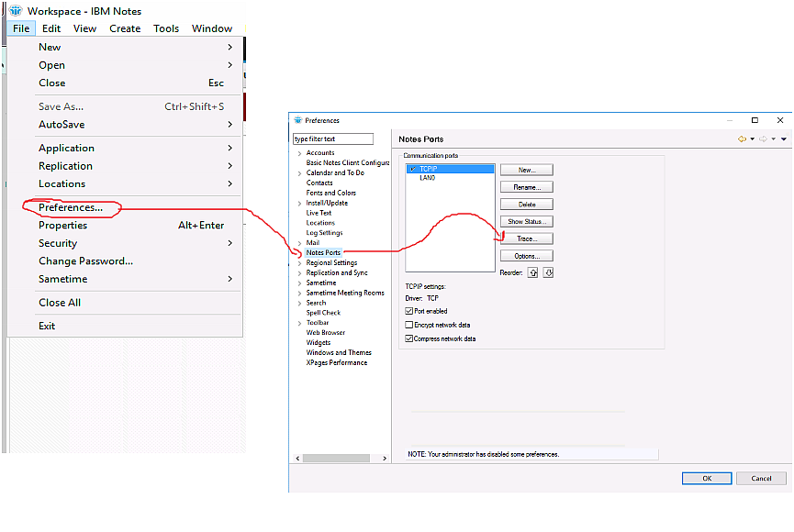
Task: Click the IBM Notes app icon in title bar
Action: tap(16, 11)
